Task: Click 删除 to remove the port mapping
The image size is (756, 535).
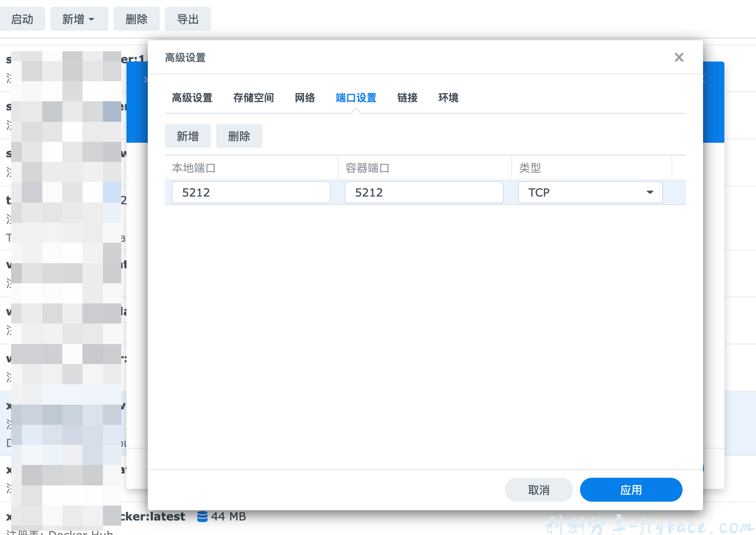Action: (x=239, y=135)
